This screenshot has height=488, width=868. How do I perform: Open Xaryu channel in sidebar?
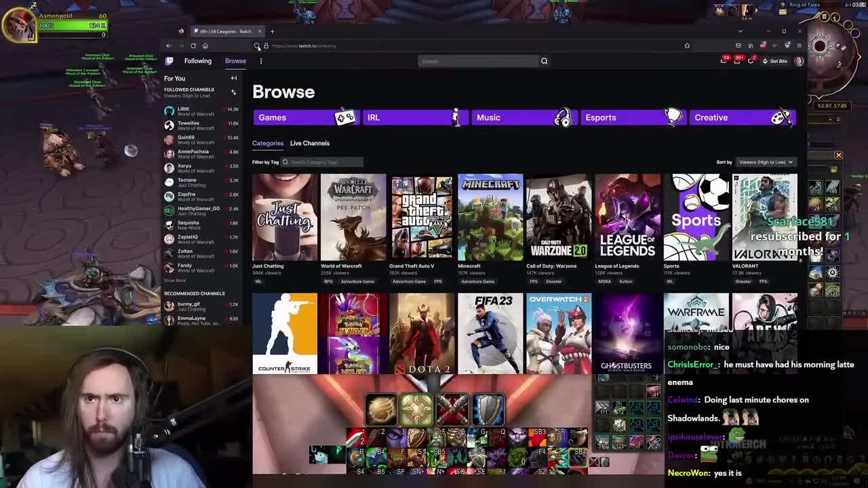click(201, 168)
